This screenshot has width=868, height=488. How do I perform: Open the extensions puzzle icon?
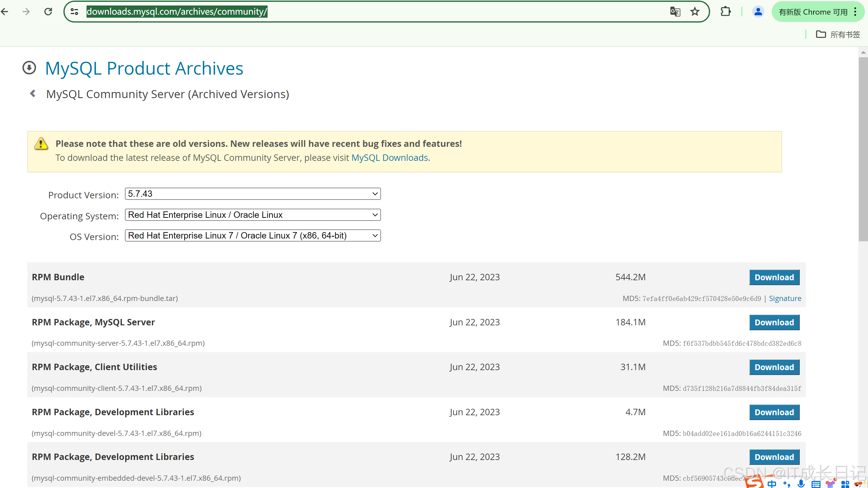(725, 12)
